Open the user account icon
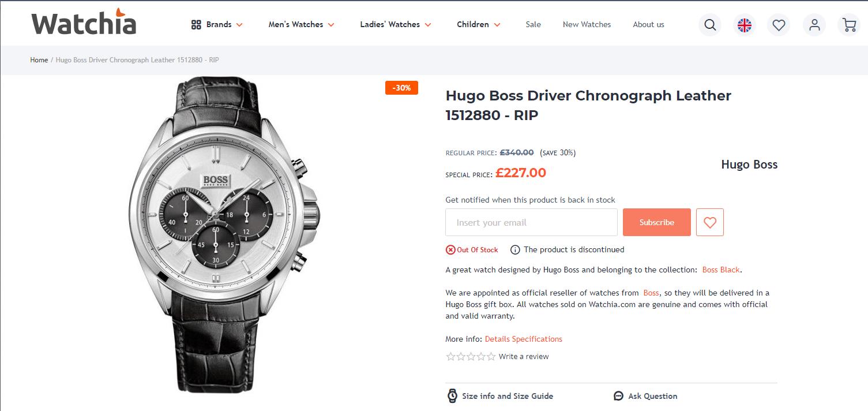 click(814, 25)
